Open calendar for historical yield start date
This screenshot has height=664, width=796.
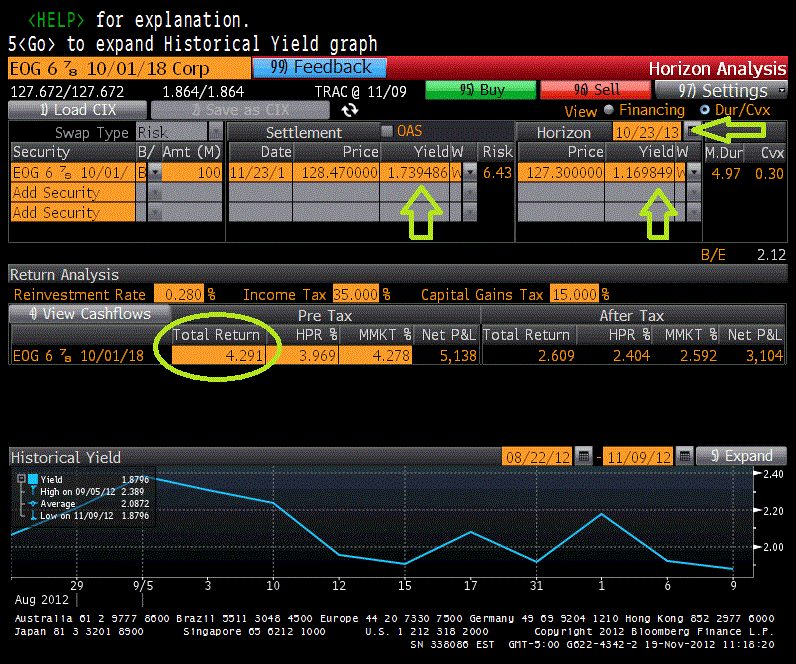click(584, 456)
